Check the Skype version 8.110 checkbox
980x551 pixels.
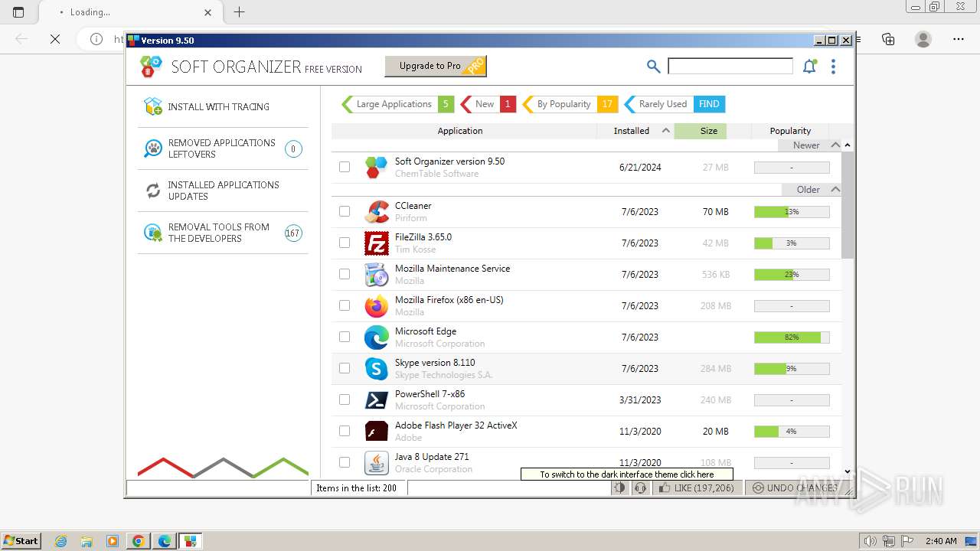pyautogui.click(x=345, y=368)
